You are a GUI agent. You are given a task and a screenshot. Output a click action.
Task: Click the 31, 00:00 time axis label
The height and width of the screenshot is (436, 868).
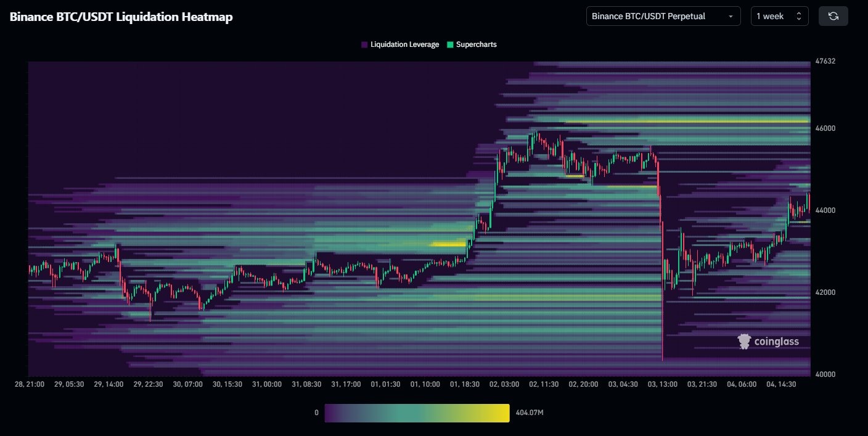tap(266, 384)
